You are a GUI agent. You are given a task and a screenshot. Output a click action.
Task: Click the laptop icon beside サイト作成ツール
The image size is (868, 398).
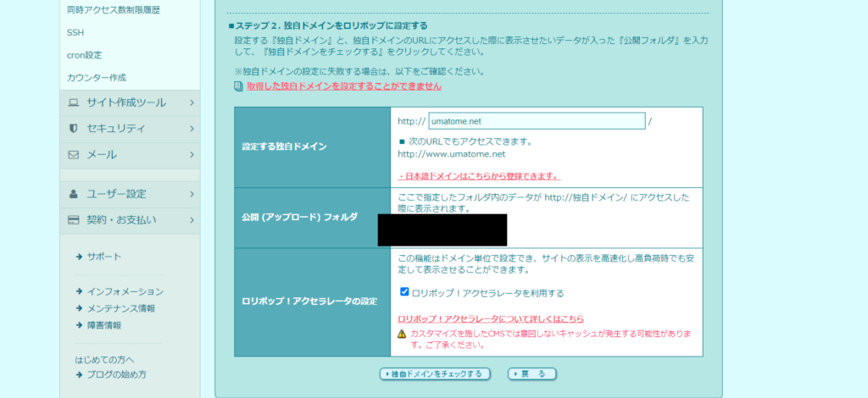point(73,102)
